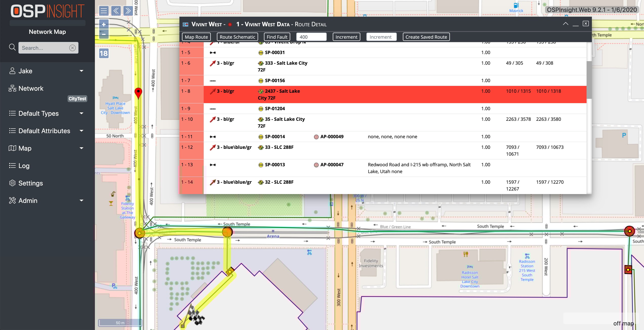Close the Route Detail panel
Image resolution: width=644 pixels, height=330 pixels.
click(586, 23)
